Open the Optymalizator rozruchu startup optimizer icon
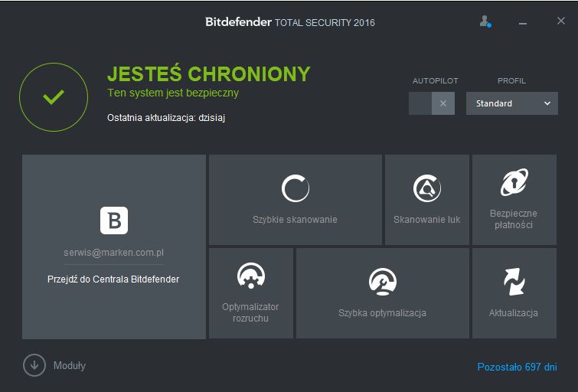 (x=251, y=276)
